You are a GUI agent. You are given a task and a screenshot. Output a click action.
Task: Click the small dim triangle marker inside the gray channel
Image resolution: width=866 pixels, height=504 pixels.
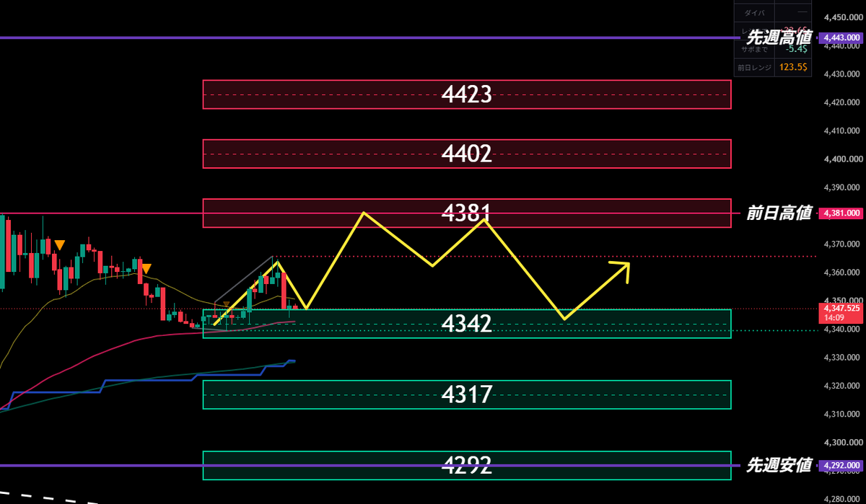(227, 305)
